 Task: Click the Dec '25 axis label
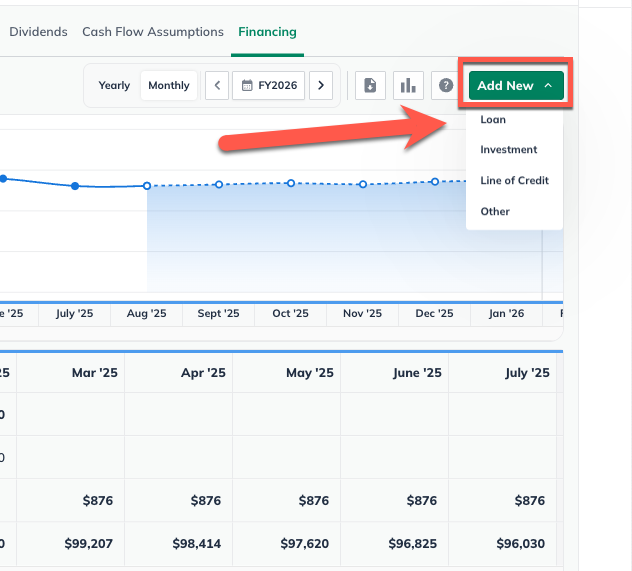tap(434, 314)
